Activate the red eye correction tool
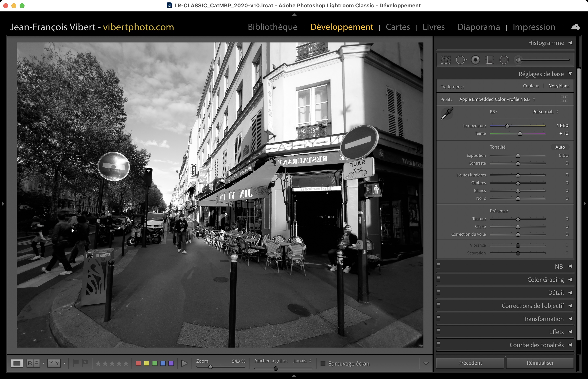This screenshot has height=379, width=588. [x=475, y=60]
